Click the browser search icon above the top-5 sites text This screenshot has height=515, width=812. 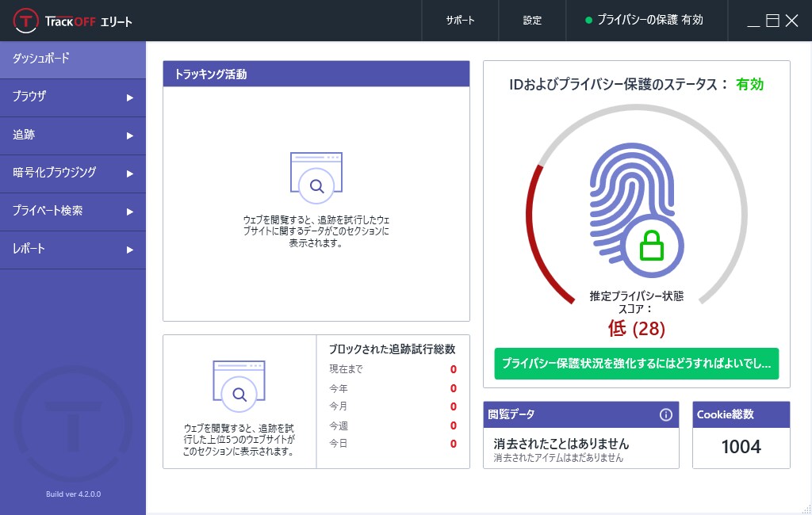239,386
